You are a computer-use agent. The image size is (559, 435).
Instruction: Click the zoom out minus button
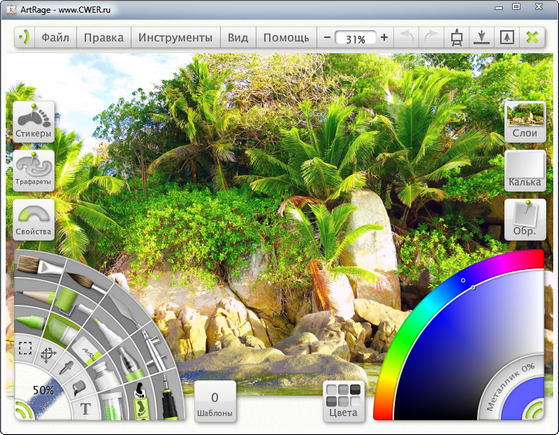(x=327, y=37)
